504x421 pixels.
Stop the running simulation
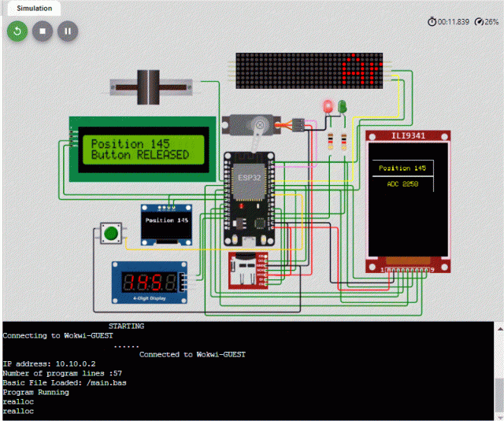43,31
